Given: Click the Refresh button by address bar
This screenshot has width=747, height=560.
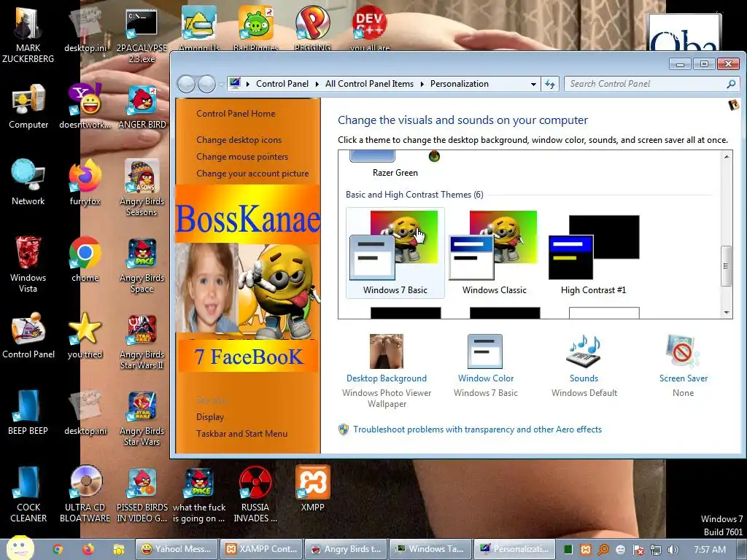Looking at the screenshot, I should (550, 85).
